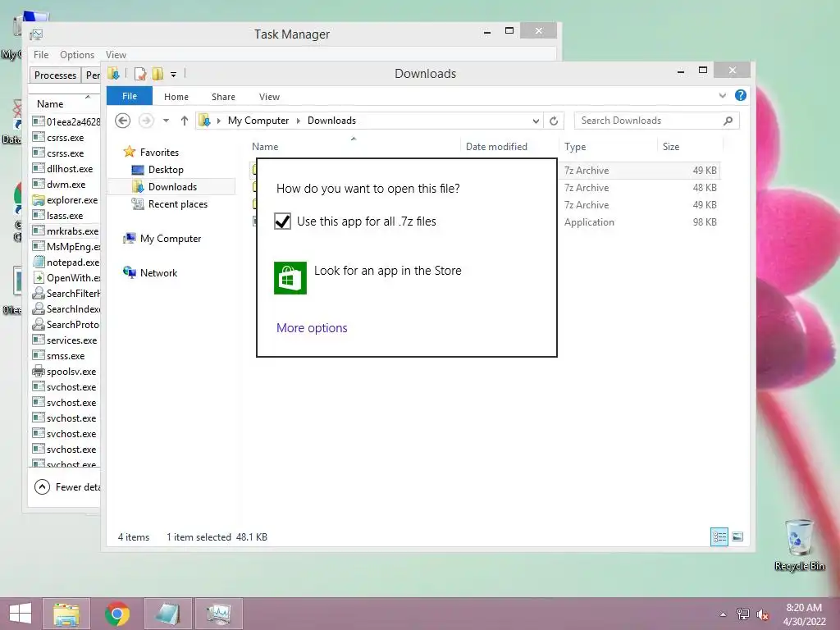The height and width of the screenshot is (630, 840).
Task: Show hidden tray icons arrow
Action: pos(724,614)
